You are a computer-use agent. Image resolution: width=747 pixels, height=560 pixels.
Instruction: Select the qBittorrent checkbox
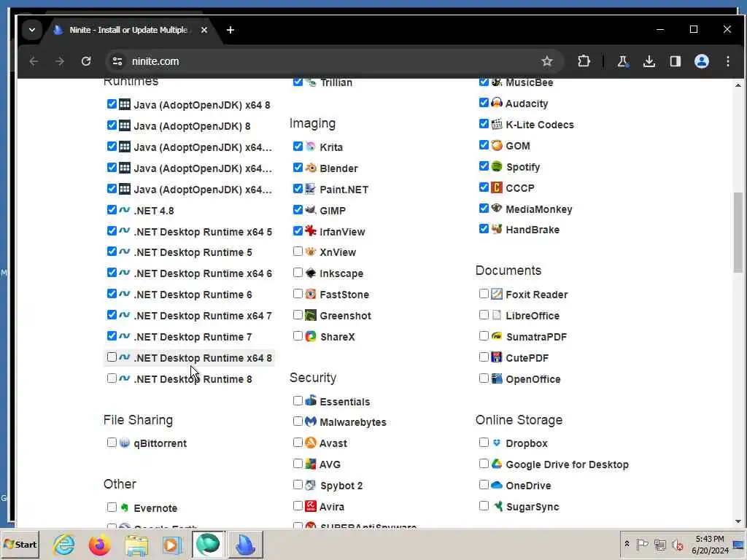pyautogui.click(x=112, y=443)
